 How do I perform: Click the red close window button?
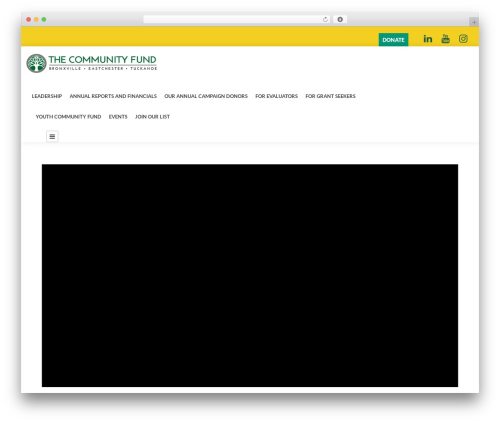(29, 19)
